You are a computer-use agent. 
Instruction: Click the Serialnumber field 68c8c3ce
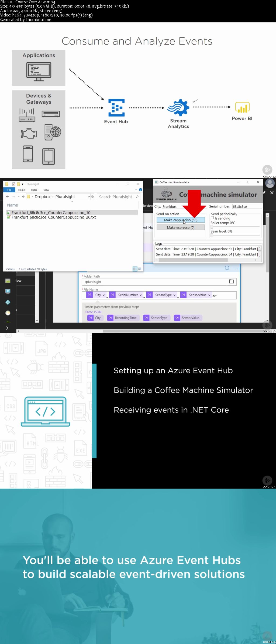point(247,207)
